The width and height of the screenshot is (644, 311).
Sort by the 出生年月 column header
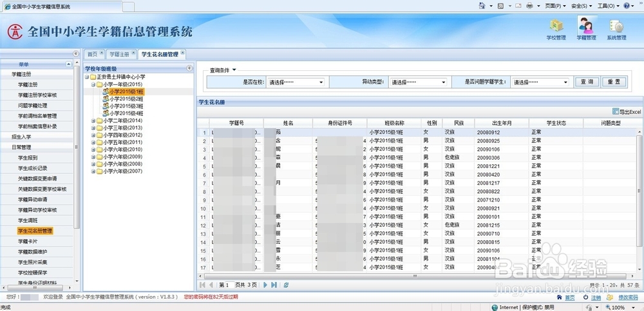(502, 123)
